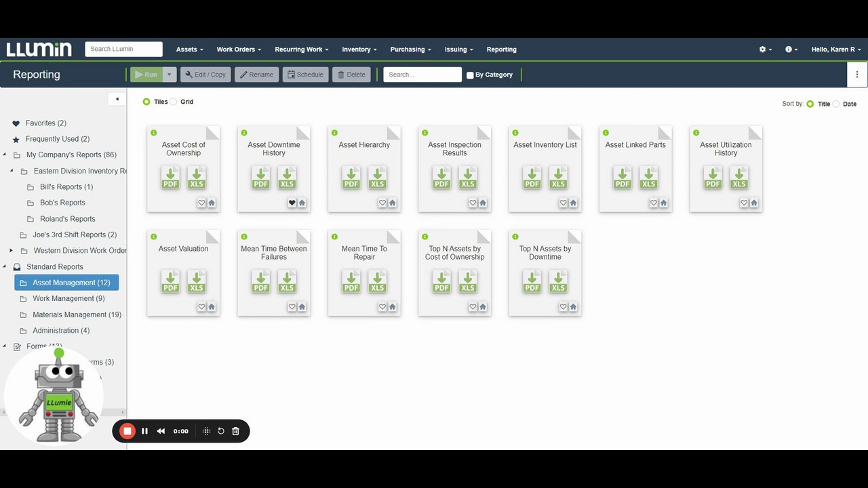The width and height of the screenshot is (868, 488).
Task: Select the Grid view radio button
Action: coord(174,102)
